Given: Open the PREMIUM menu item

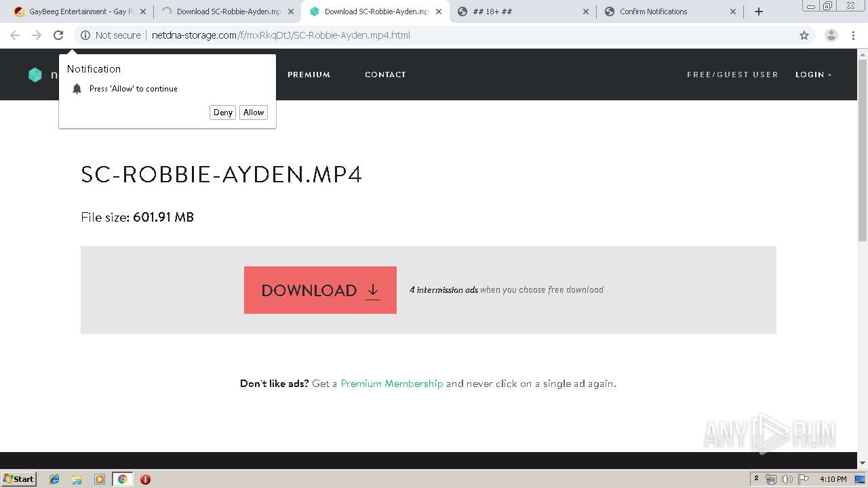Looking at the screenshot, I should pos(309,75).
